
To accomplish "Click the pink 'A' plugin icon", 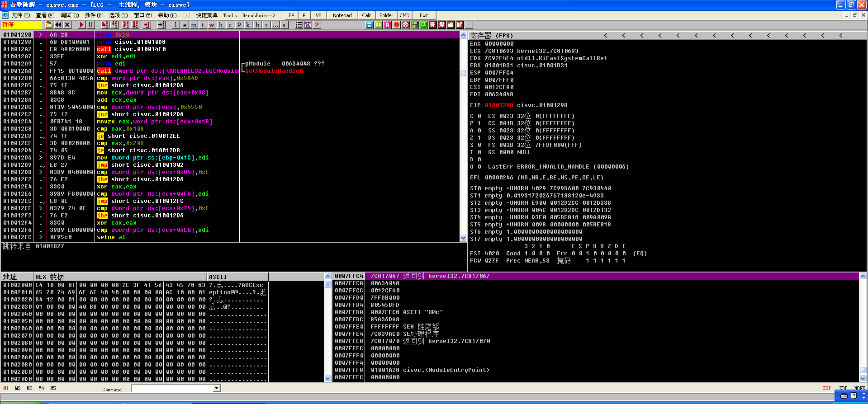I will point(387,25).
